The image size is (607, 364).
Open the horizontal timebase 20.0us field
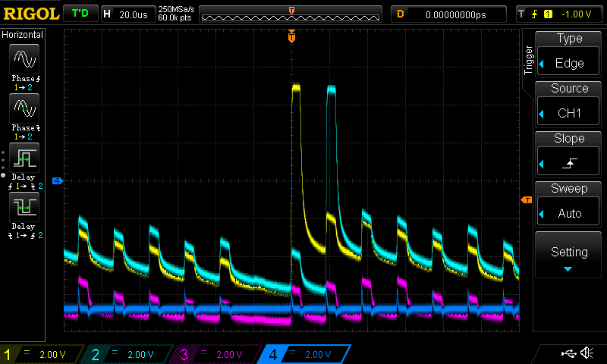[x=128, y=14]
